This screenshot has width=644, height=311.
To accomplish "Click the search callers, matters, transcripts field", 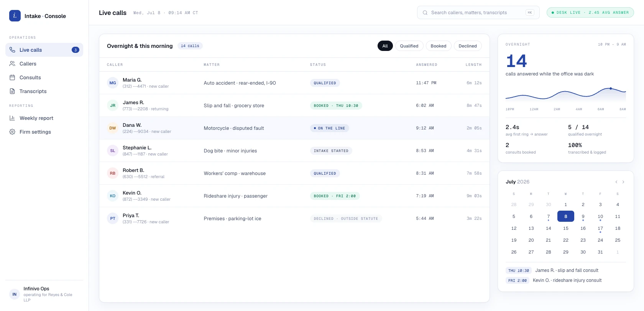I will (x=478, y=13).
